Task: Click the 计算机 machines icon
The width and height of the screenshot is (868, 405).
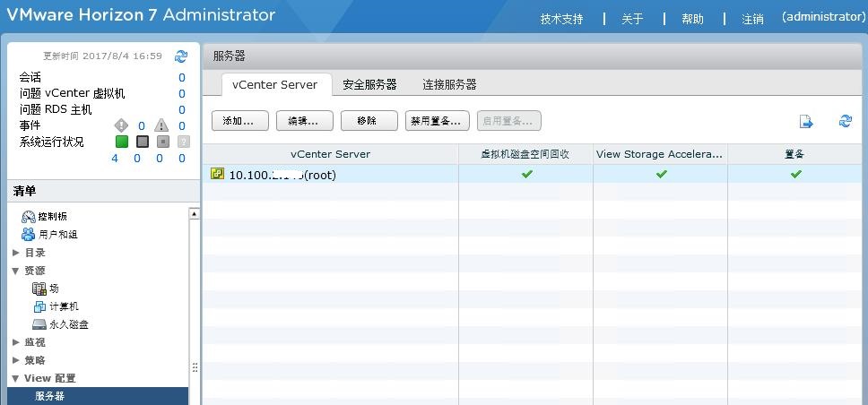Action: pos(39,306)
